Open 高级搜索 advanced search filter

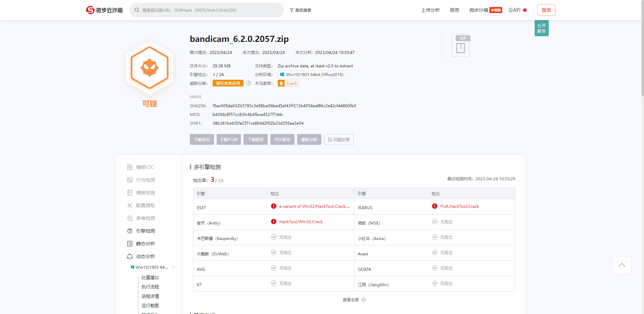pos(301,10)
